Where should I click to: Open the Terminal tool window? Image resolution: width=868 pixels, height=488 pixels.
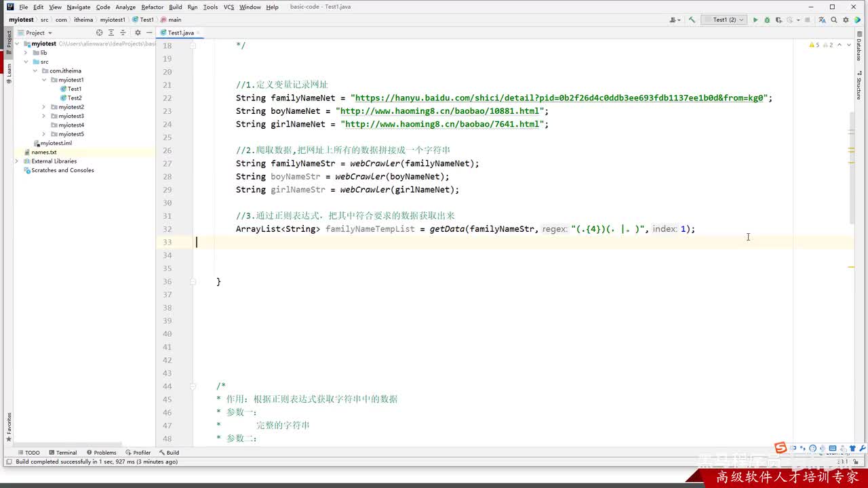(x=62, y=453)
